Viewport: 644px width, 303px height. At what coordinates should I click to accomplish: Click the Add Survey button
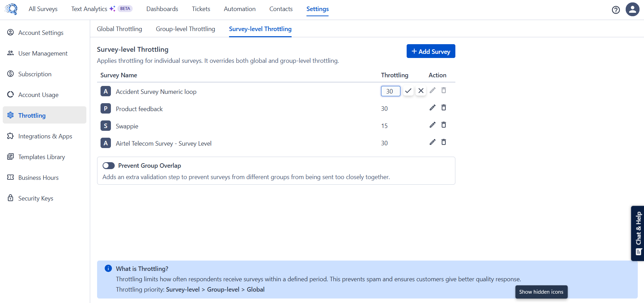coord(430,51)
